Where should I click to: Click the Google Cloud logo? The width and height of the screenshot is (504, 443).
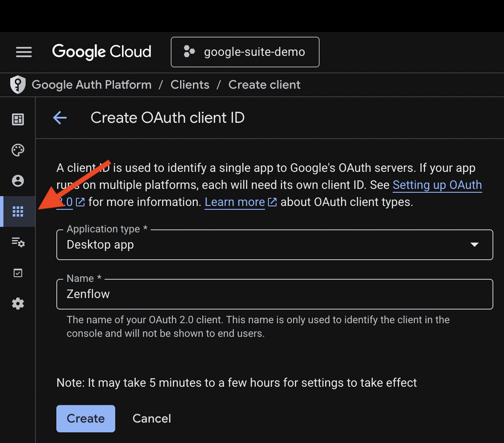click(102, 52)
